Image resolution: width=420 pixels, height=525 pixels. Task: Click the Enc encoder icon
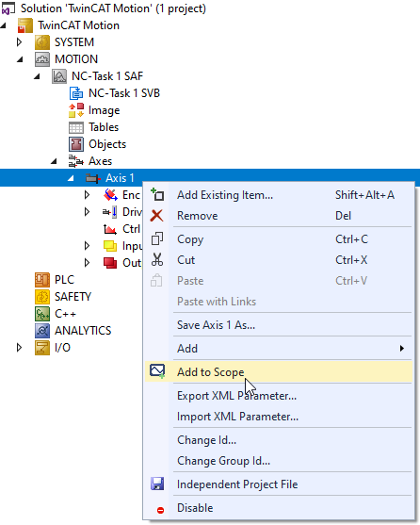110,195
